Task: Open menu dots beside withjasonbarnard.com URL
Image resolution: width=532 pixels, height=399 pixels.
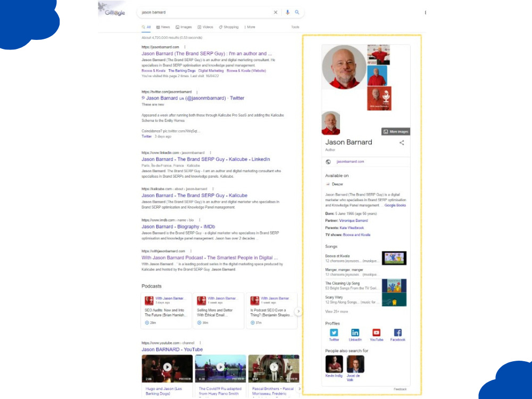Action: 191,252
